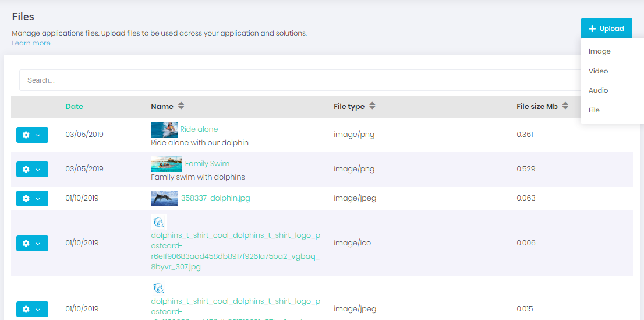
Task: Click the 0.529 file size value
Action: tap(526, 168)
